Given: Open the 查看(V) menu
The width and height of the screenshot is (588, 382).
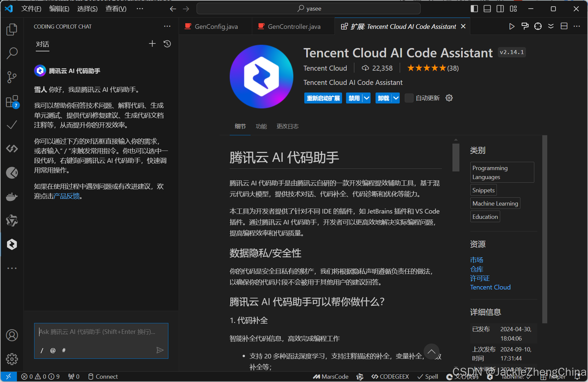Looking at the screenshot, I should click(x=116, y=9).
